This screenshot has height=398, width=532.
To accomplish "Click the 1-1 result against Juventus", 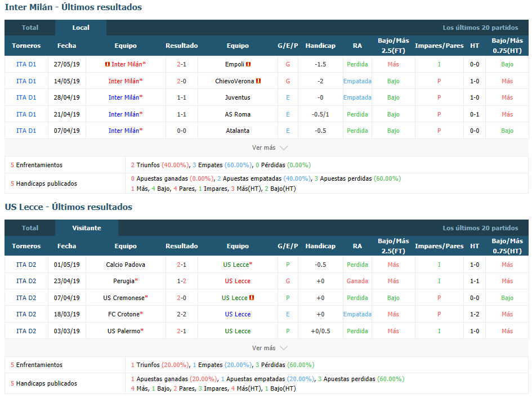I will pos(181,97).
